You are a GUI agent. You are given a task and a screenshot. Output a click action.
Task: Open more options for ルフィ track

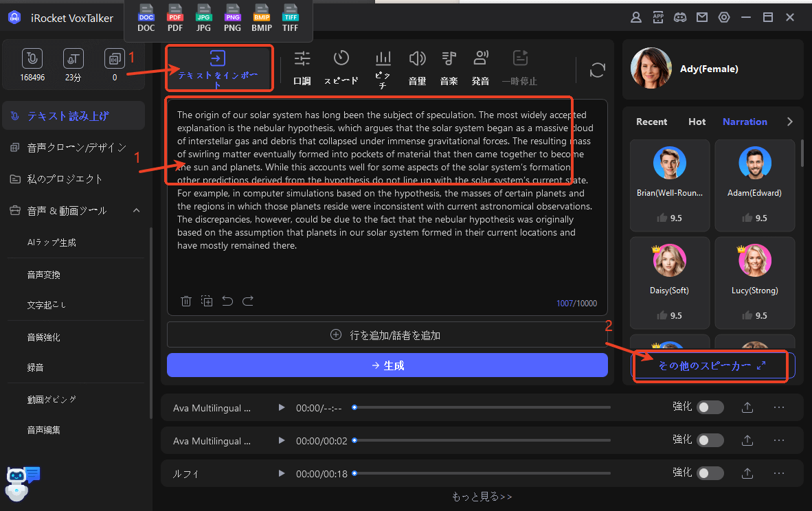(x=779, y=473)
